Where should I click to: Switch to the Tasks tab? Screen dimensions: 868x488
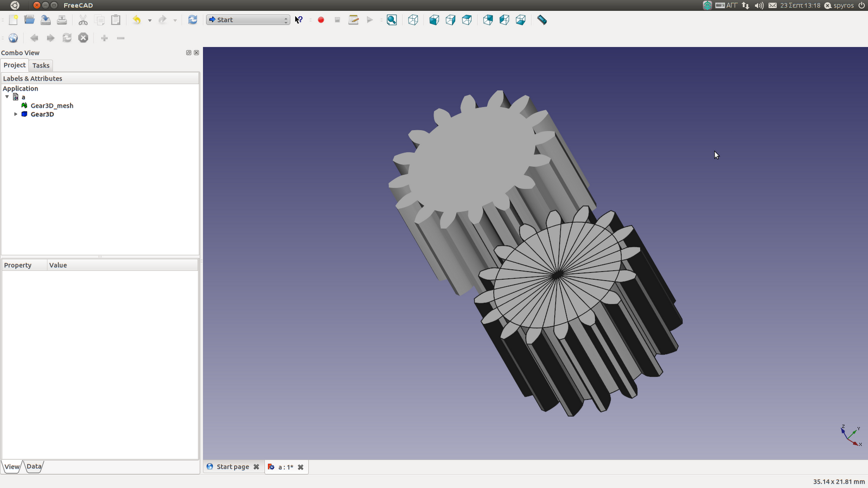tap(41, 65)
